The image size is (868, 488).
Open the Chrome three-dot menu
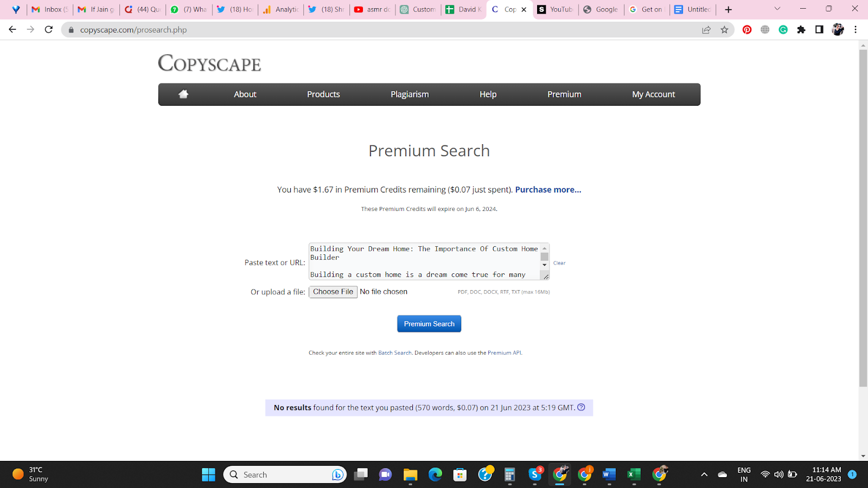[x=856, y=30]
